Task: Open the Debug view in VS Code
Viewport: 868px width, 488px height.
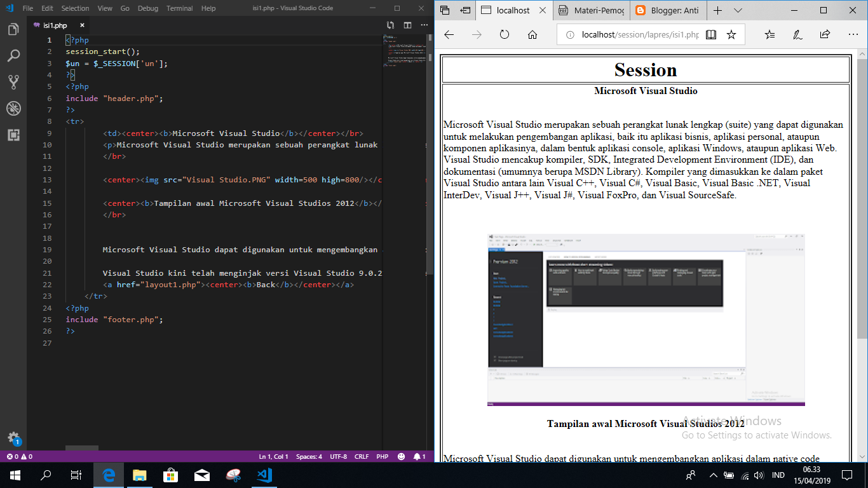Action: [x=13, y=109]
